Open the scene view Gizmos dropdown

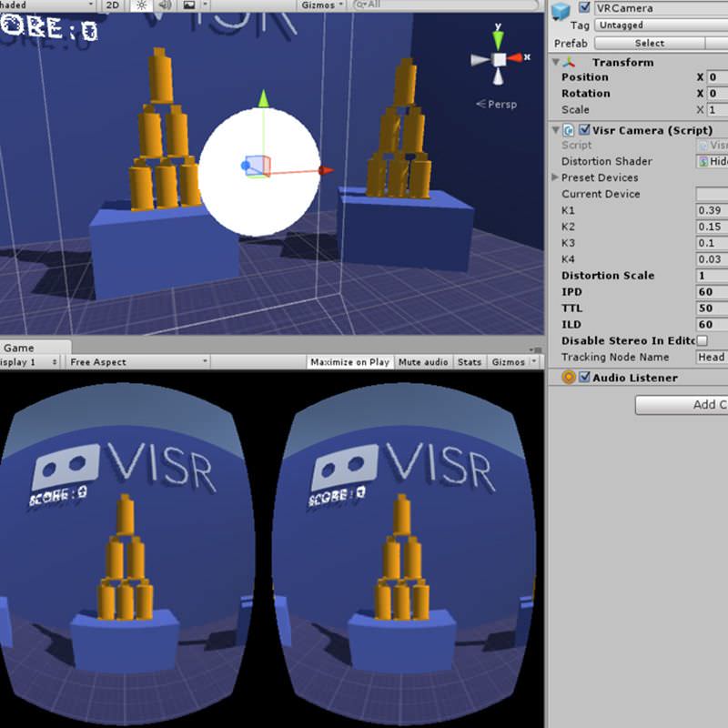pyautogui.click(x=322, y=5)
